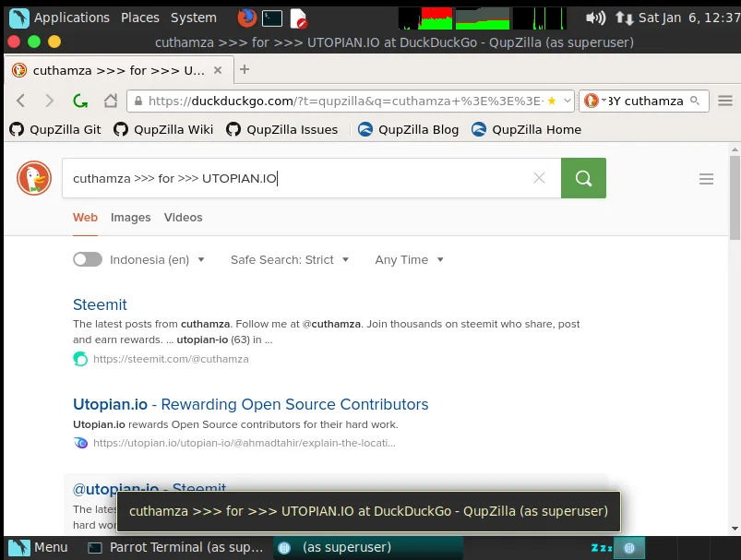Click the Steemit result favicon

click(x=80, y=359)
